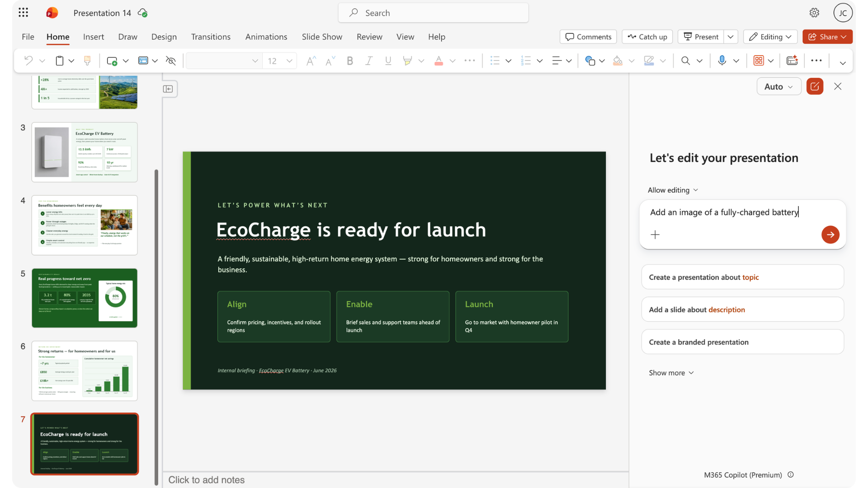
Task: Start a new Copilot chat
Action: tap(815, 86)
